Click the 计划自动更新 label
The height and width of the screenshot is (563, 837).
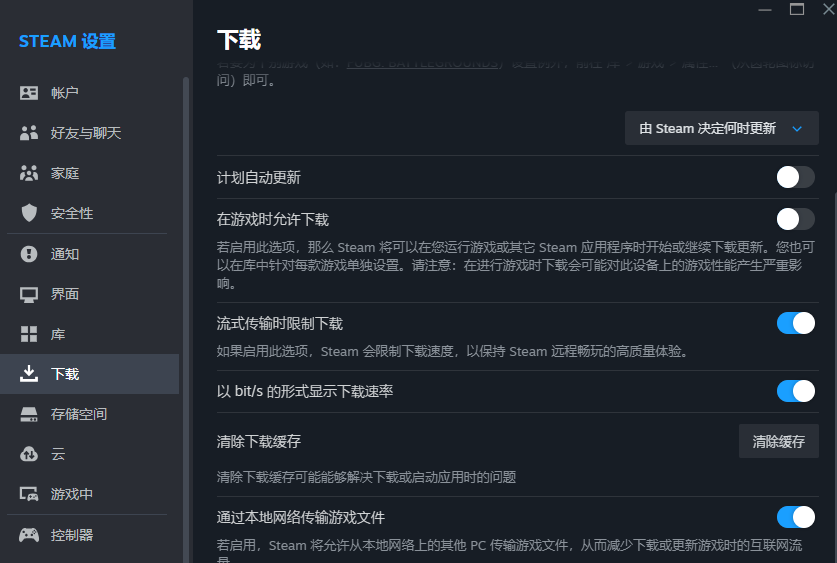(x=259, y=177)
